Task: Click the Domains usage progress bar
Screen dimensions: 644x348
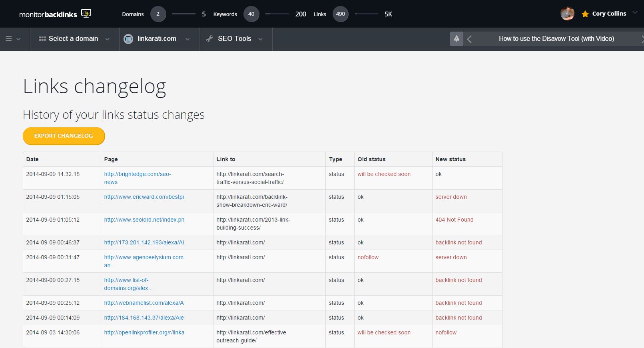Action: pos(184,14)
